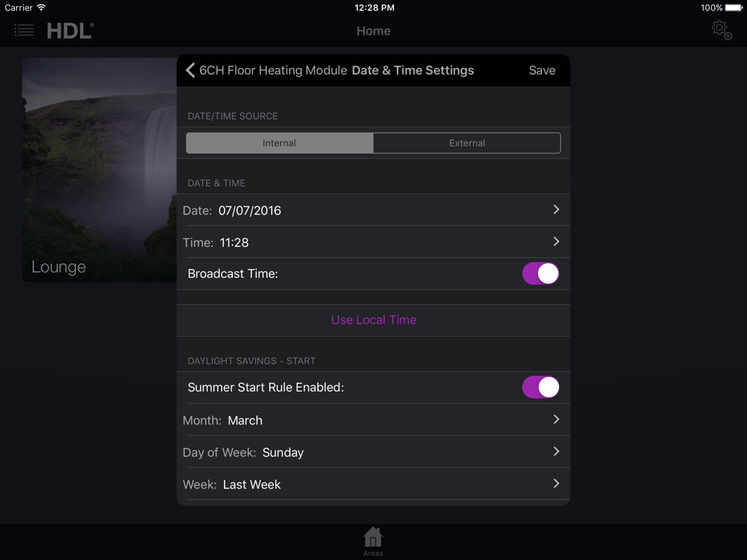The height and width of the screenshot is (560, 747).
Task: Tap the Carrier status text
Action: [18, 7]
